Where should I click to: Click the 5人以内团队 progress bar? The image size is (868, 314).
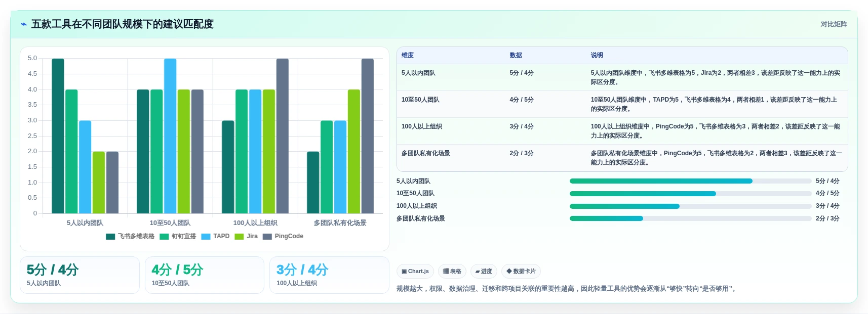click(690, 181)
